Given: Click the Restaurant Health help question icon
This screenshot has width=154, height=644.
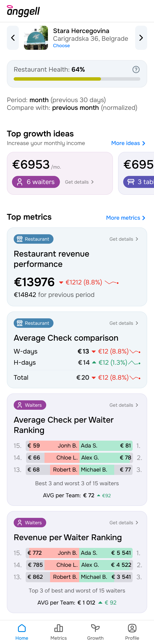Looking at the screenshot, I should click(136, 70).
